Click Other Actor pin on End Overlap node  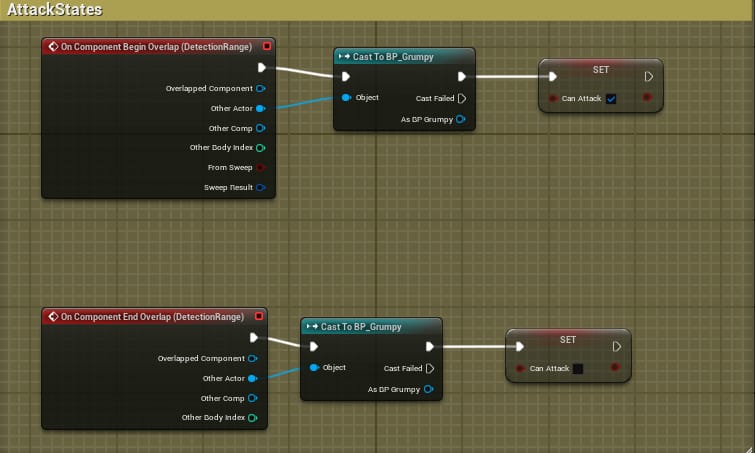[252, 378]
